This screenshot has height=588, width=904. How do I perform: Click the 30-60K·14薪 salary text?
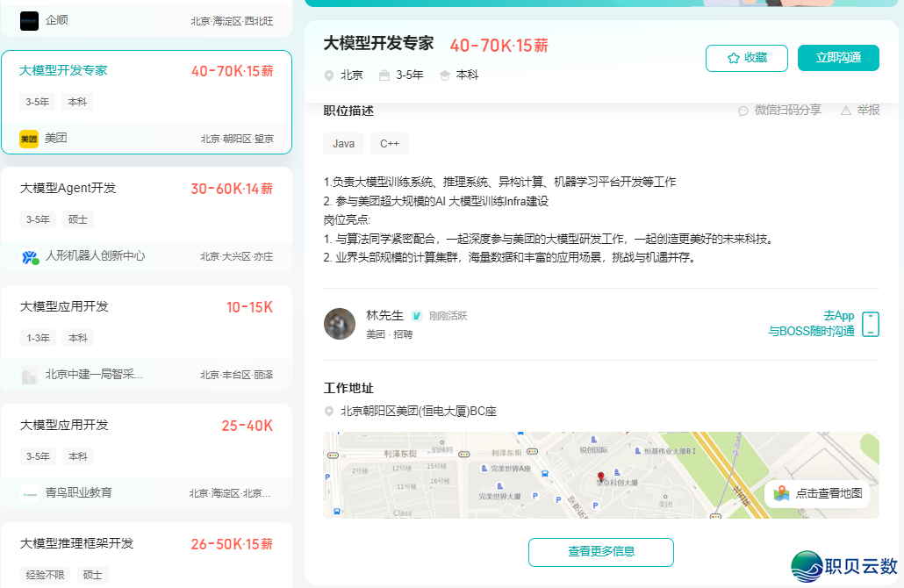232,189
